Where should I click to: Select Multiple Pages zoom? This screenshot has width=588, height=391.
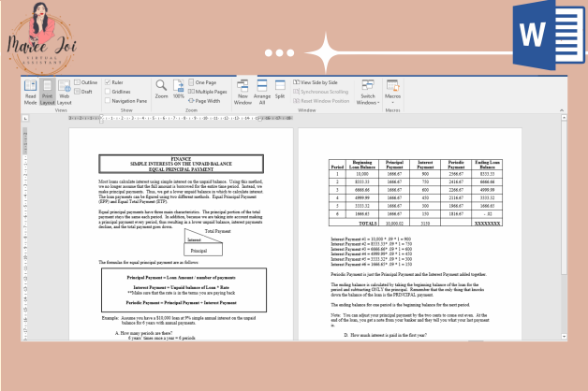pyautogui.click(x=208, y=92)
